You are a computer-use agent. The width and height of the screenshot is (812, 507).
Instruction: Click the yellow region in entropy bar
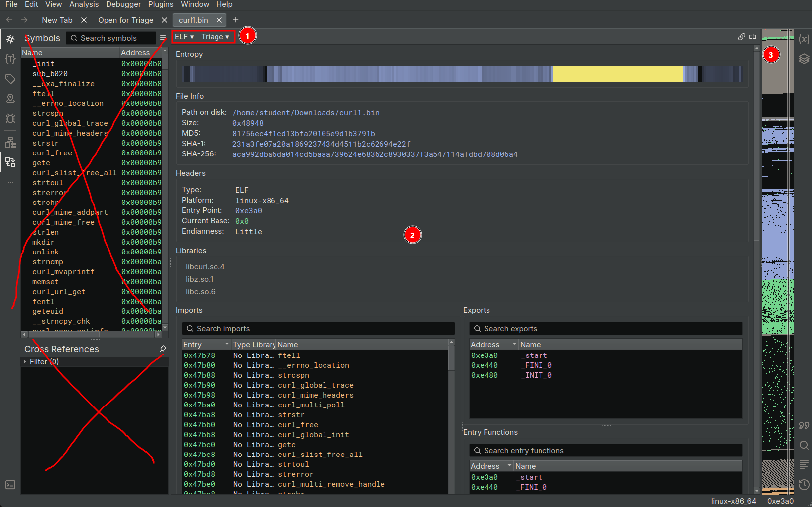click(617, 74)
